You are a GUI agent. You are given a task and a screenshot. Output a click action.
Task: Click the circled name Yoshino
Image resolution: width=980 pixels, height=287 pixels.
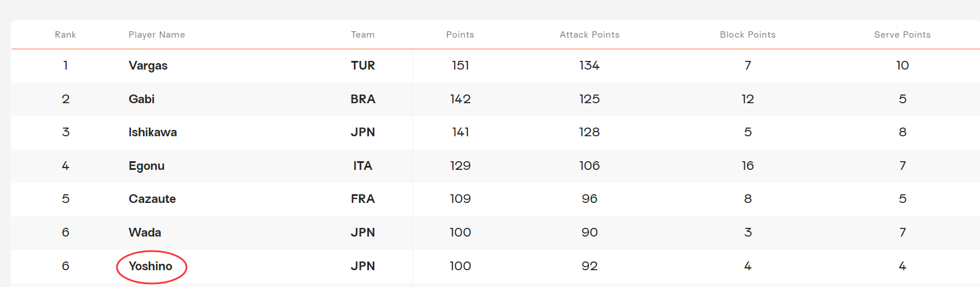[x=151, y=266]
